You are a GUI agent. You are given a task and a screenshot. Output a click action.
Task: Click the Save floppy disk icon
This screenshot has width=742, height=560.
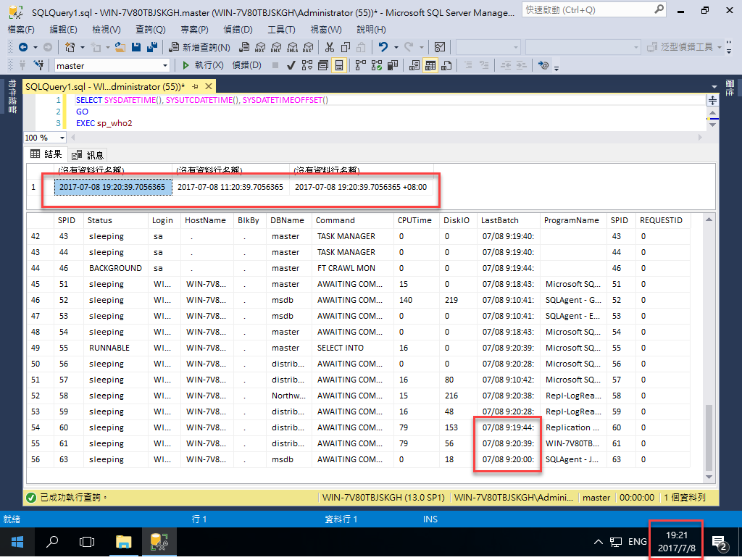pyautogui.click(x=136, y=47)
